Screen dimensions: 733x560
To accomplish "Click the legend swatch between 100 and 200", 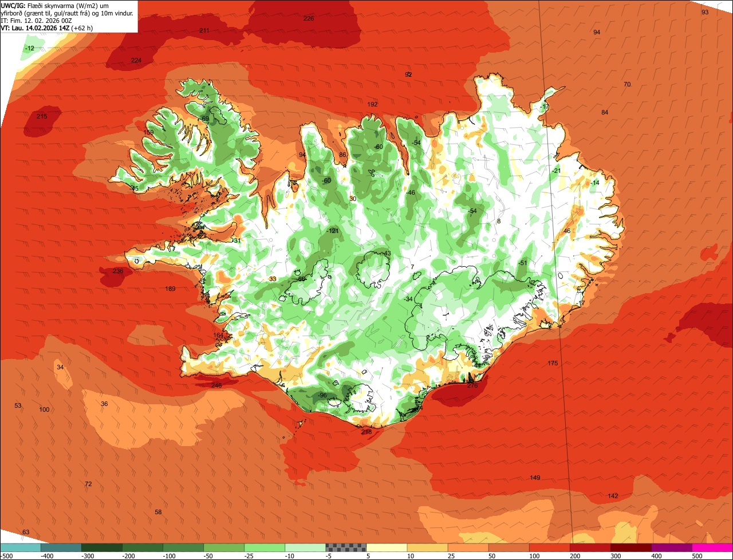I will coord(550,548).
